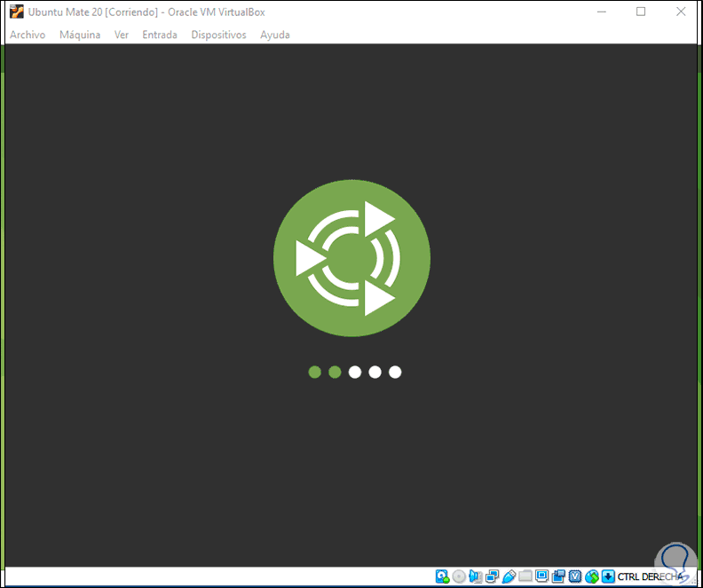Viewport: 703px width, 588px height.
Task: Open the Archivo menu
Action: pos(28,35)
